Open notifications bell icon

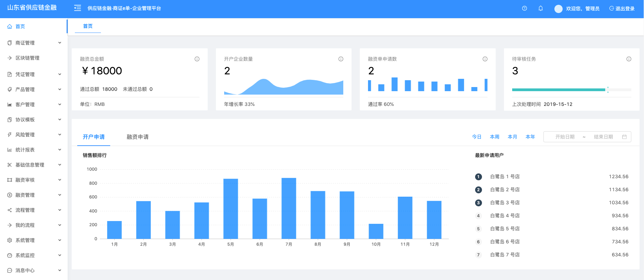540,8
